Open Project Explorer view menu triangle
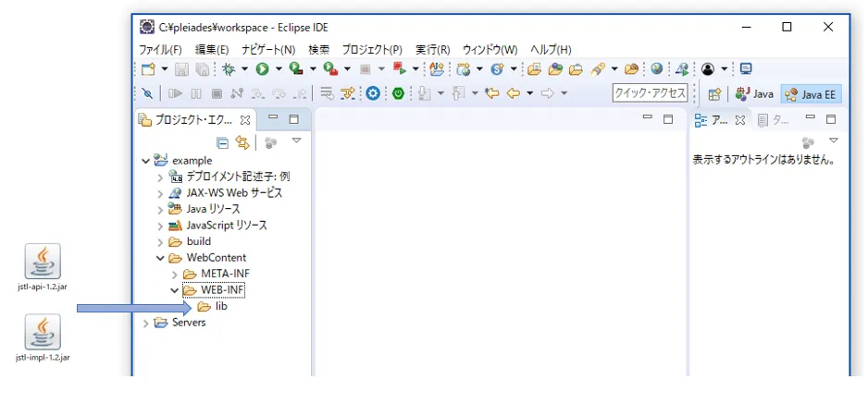868x416 pixels. point(297,141)
